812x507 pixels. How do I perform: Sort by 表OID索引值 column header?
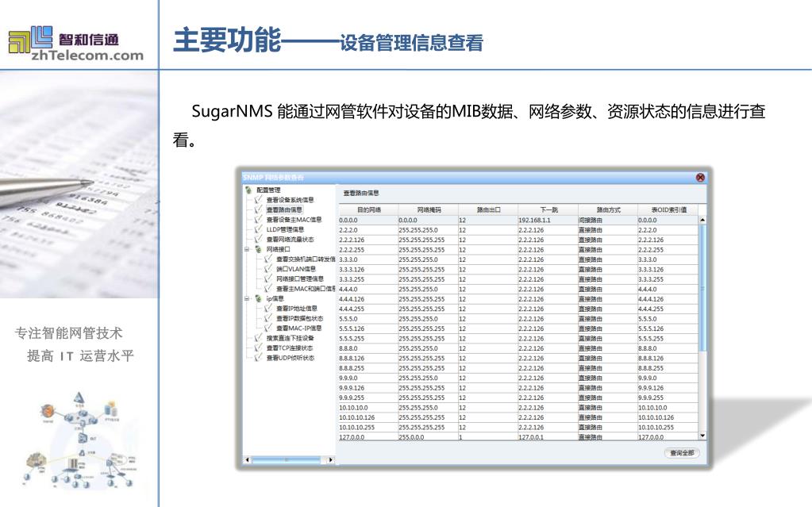point(668,209)
